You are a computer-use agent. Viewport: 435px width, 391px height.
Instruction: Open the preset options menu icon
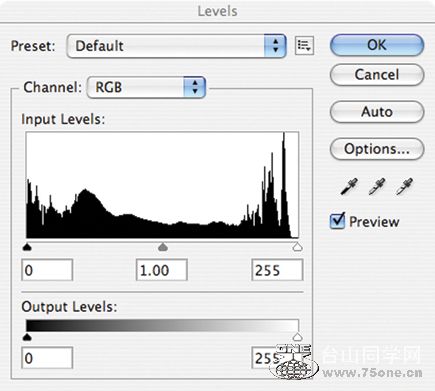tap(304, 45)
